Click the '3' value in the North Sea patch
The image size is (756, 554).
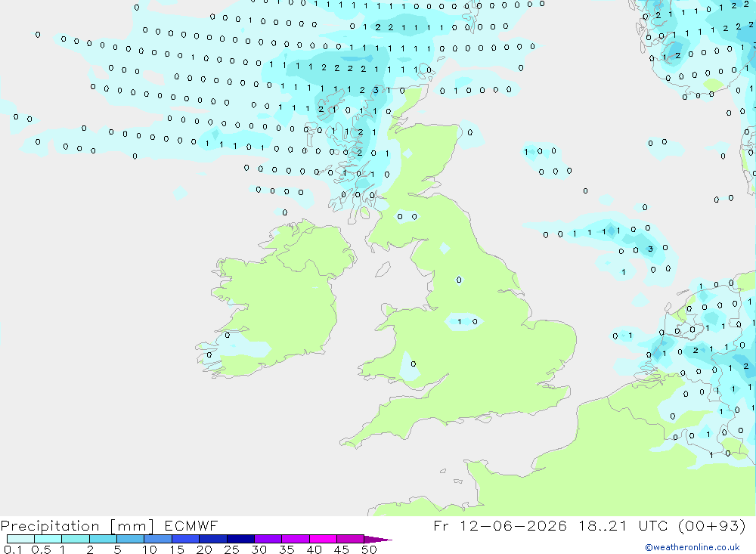(650, 249)
